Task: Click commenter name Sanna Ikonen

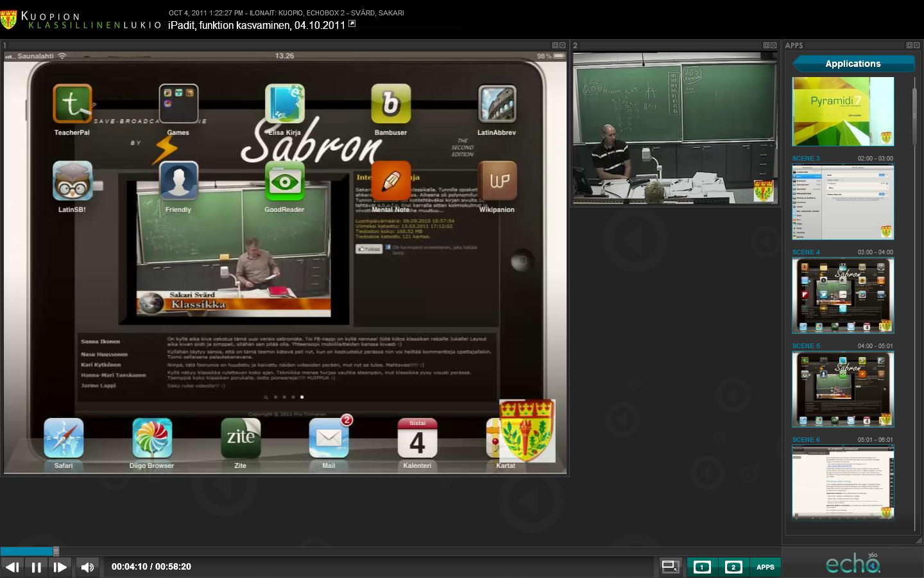Action: click(100, 342)
